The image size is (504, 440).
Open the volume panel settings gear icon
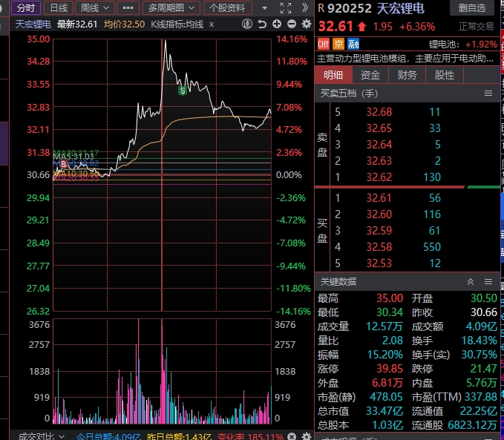pyautogui.click(x=307, y=436)
